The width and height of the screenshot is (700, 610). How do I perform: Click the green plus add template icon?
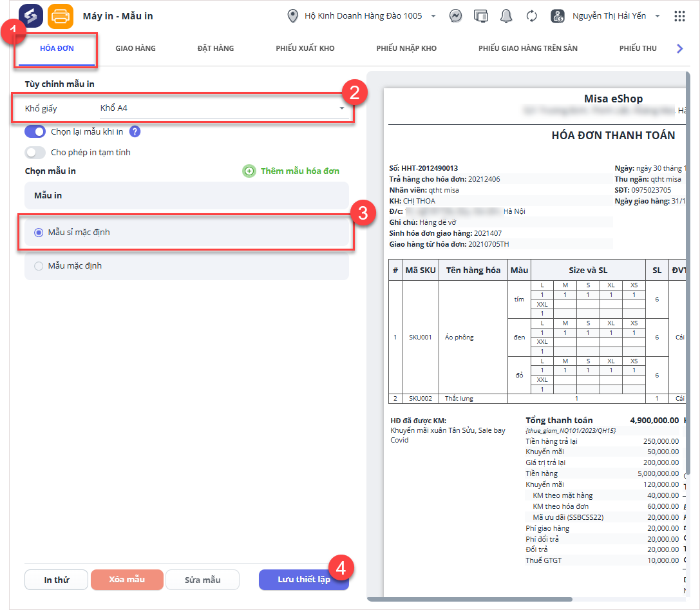tap(249, 171)
